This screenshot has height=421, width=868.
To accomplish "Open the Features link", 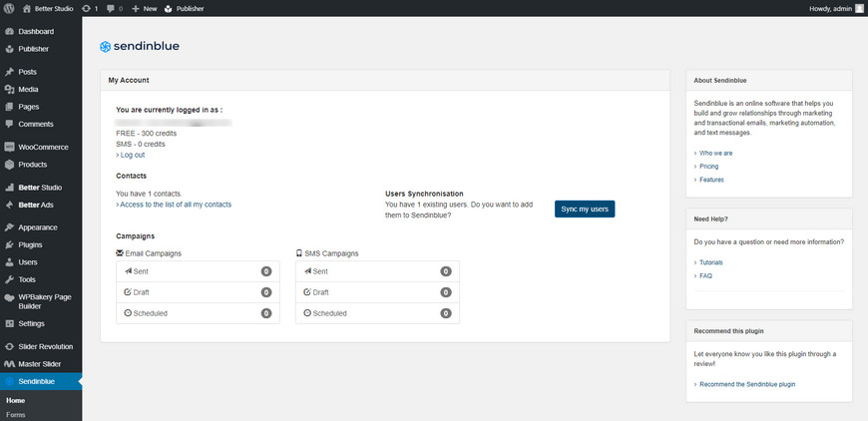I will pos(711,180).
